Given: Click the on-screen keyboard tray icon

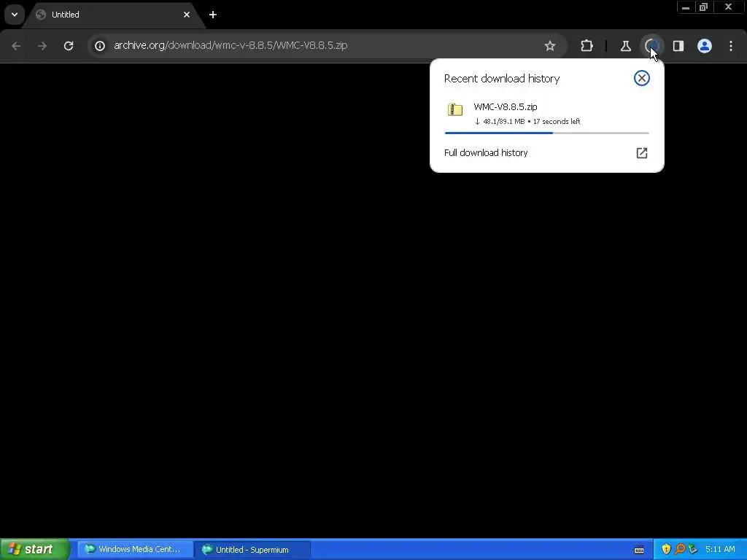Looking at the screenshot, I should point(639,550).
